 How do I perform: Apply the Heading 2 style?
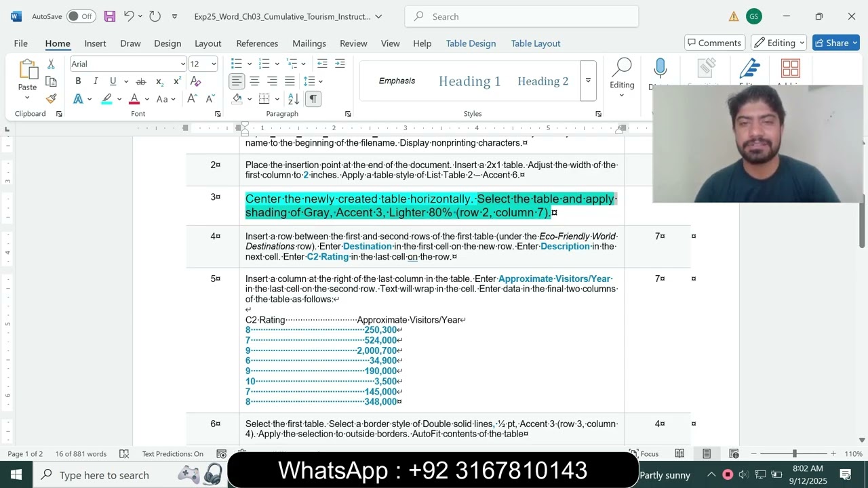(543, 81)
